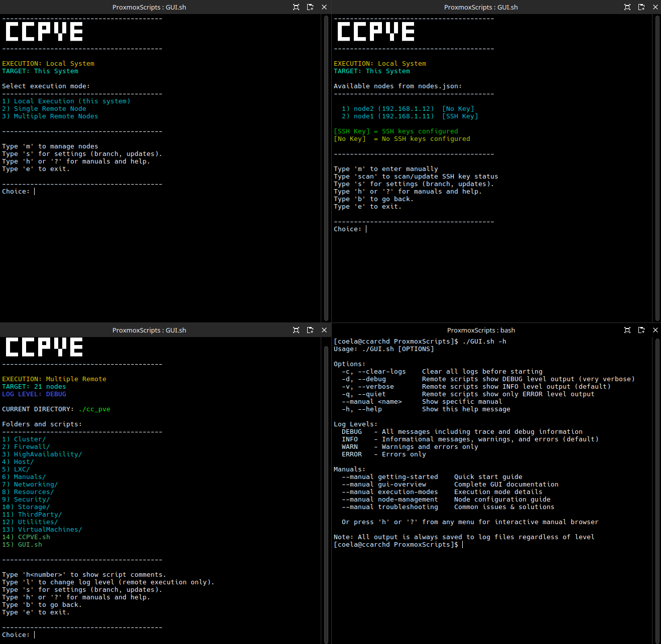
Task: Click the '-q, --quiet' option line
Action: 468,394
